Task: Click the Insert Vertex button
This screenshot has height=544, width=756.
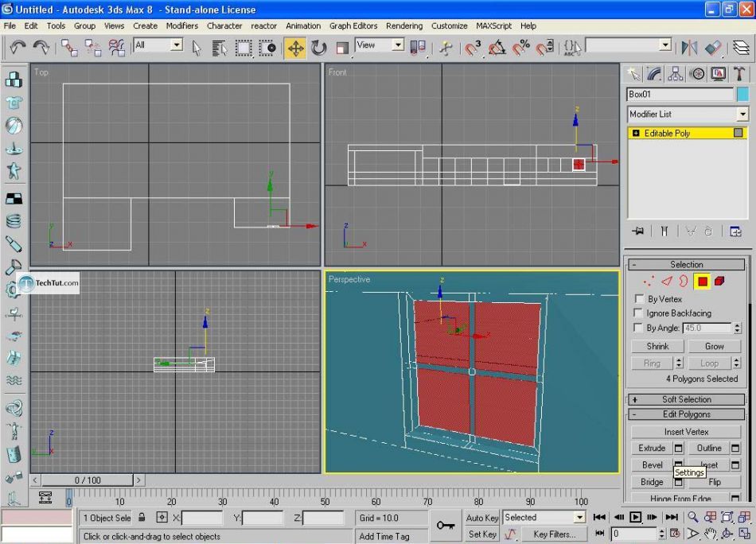Action: click(686, 432)
